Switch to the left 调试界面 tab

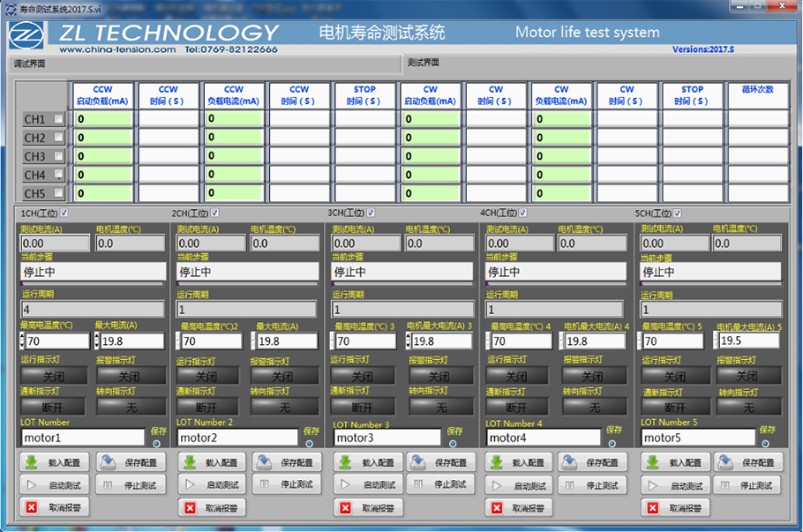(30, 64)
